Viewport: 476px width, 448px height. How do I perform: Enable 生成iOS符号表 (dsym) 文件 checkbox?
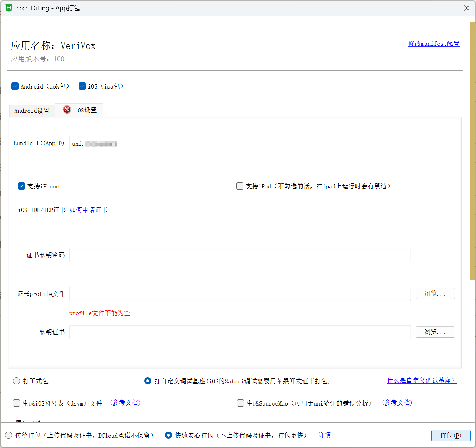(x=16, y=403)
